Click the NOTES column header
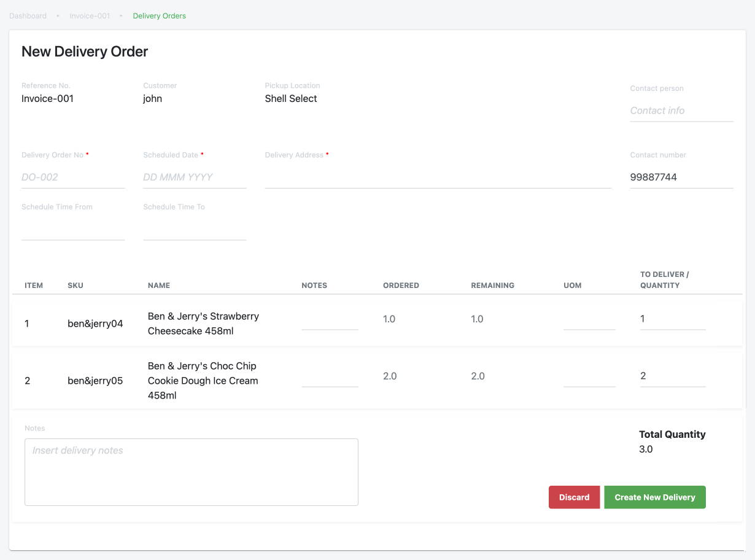This screenshot has height=560, width=755. pyautogui.click(x=314, y=286)
